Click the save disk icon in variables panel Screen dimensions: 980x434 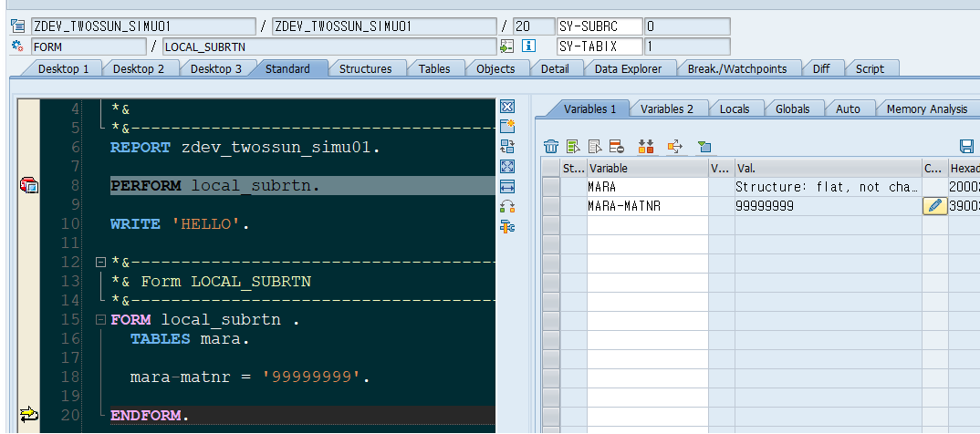[x=967, y=147]
